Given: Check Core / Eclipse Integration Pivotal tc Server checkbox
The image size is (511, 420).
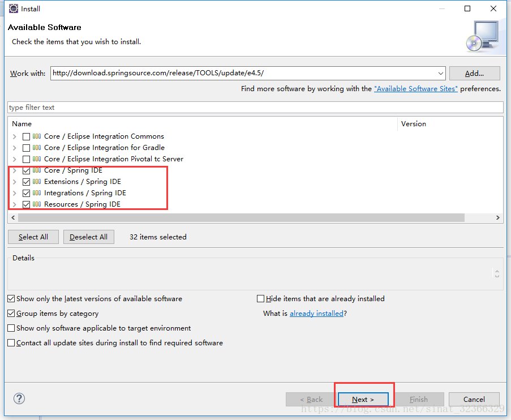Looking at the screenshot, I should click(27, 160).
